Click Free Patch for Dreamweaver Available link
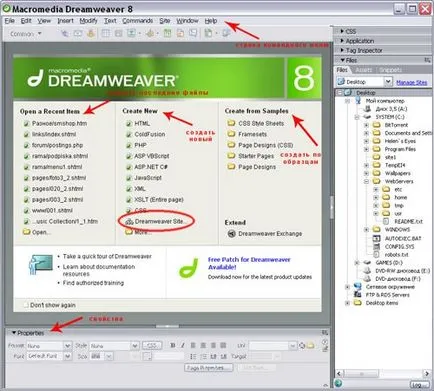The height and width of the screenshot is (391, 434). (249, 263)
